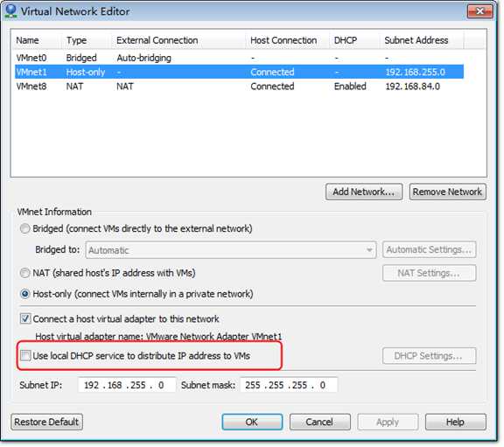
Task: Sort by Name column header
Action: (36, 40)
